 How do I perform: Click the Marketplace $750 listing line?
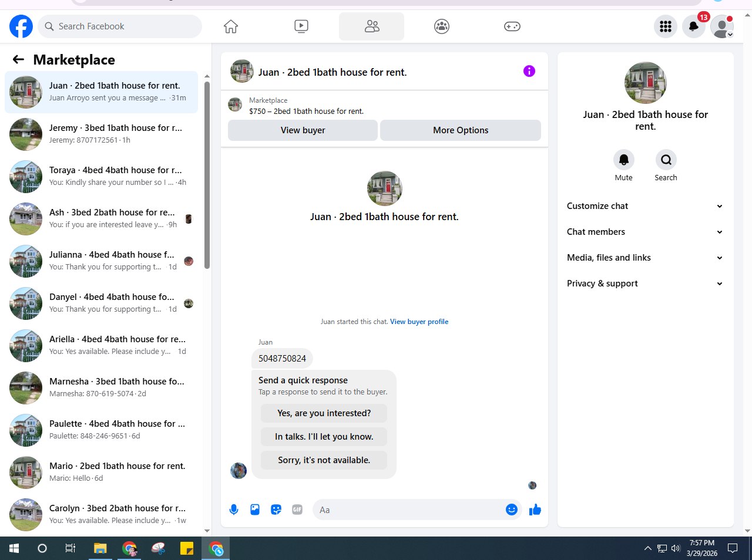coord(306,111)
